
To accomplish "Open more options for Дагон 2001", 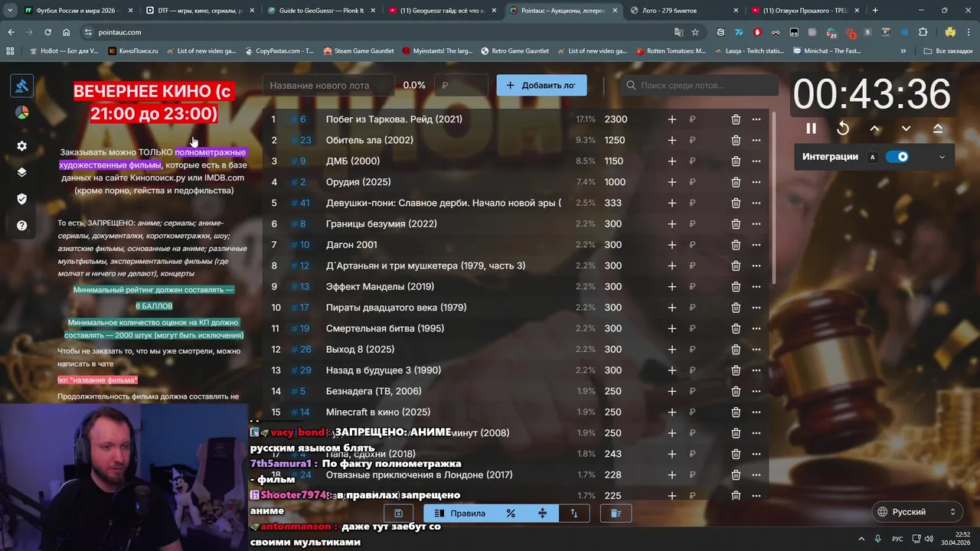I will coord(756,245).
